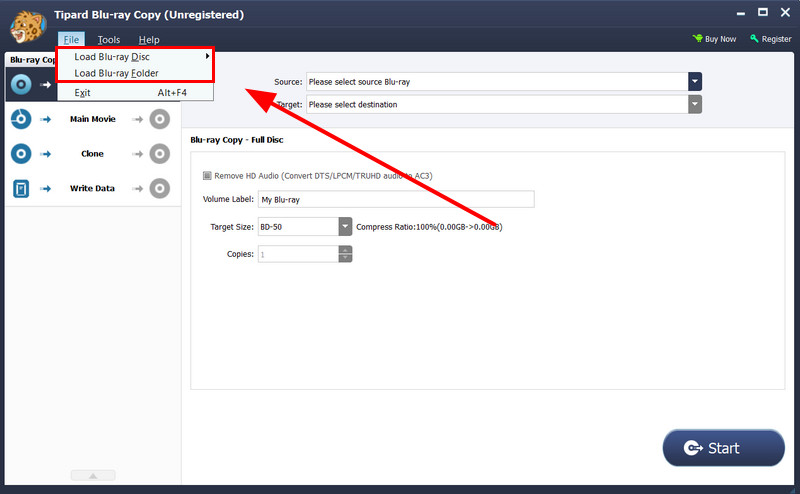The height and width of the screenshot is (494, 800).
Task: Select the Clone copy mode
Action: [92, 154]
